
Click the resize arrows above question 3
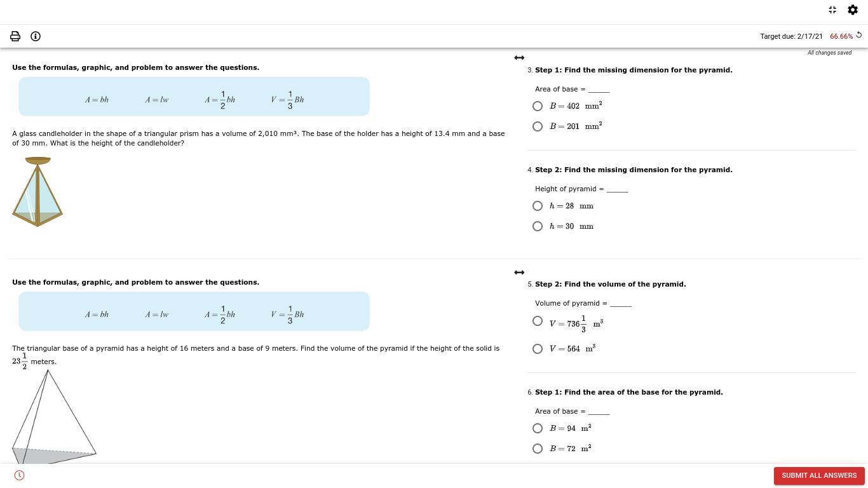tap(519, 58)
